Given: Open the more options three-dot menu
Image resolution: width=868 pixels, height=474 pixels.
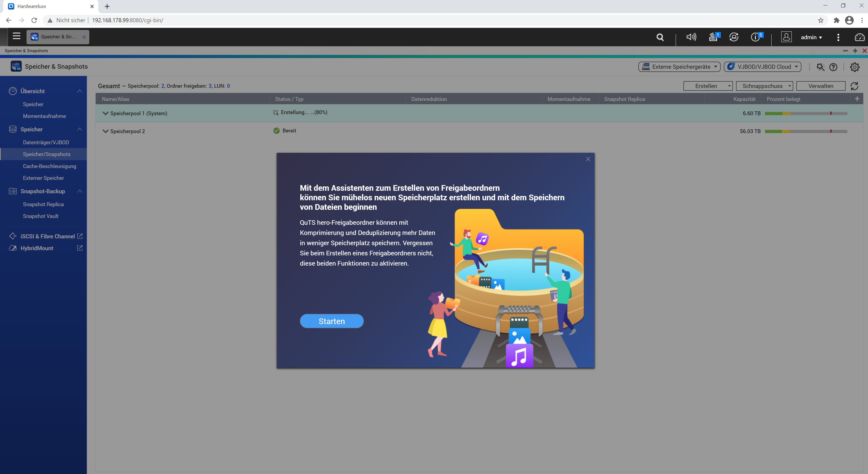Looking at the screenshot, I should tap(838, 37).
